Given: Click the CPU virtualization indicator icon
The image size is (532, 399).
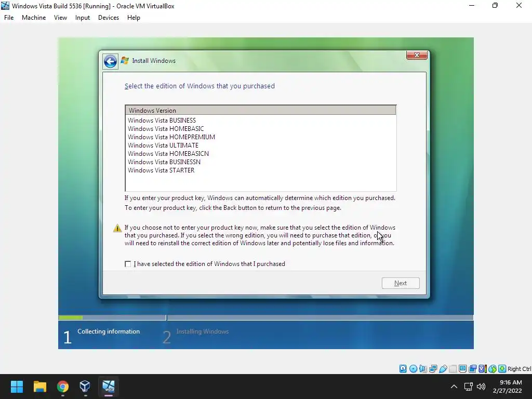Looking at the screenshot, I should [x=483, y=369].
